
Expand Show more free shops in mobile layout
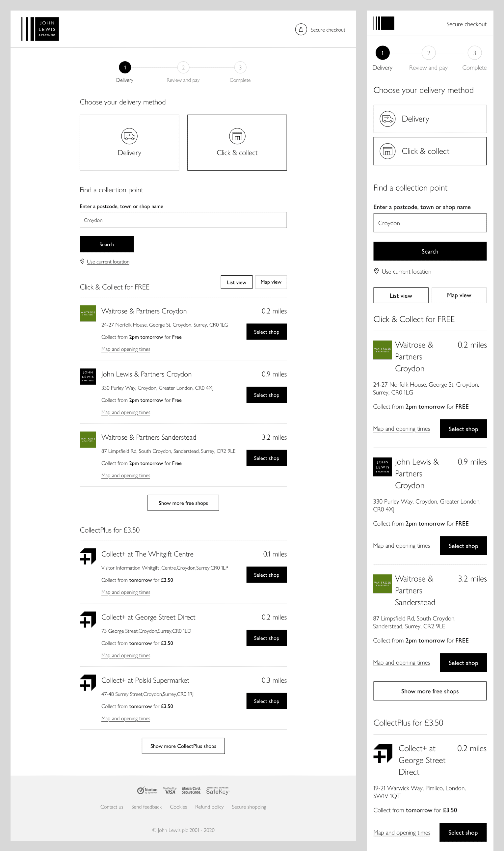coord(430,691)
